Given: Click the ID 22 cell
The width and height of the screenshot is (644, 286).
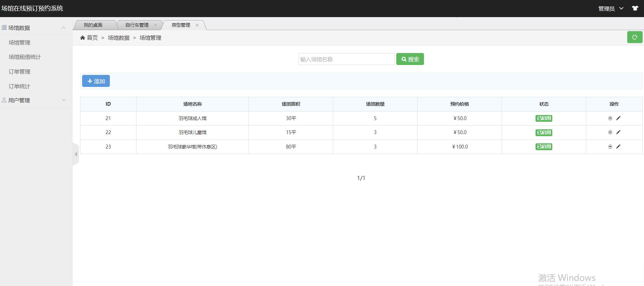Looking at the screenshot, I should [108, 132].
